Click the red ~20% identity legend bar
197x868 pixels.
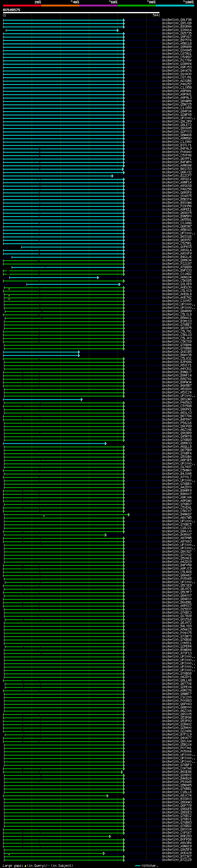pos(22,6)
